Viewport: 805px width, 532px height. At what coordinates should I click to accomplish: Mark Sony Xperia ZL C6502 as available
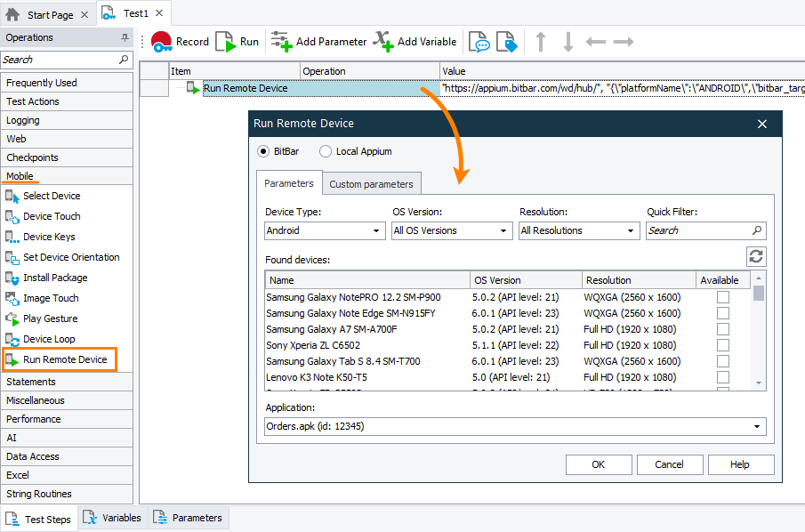tap(722, 345)
